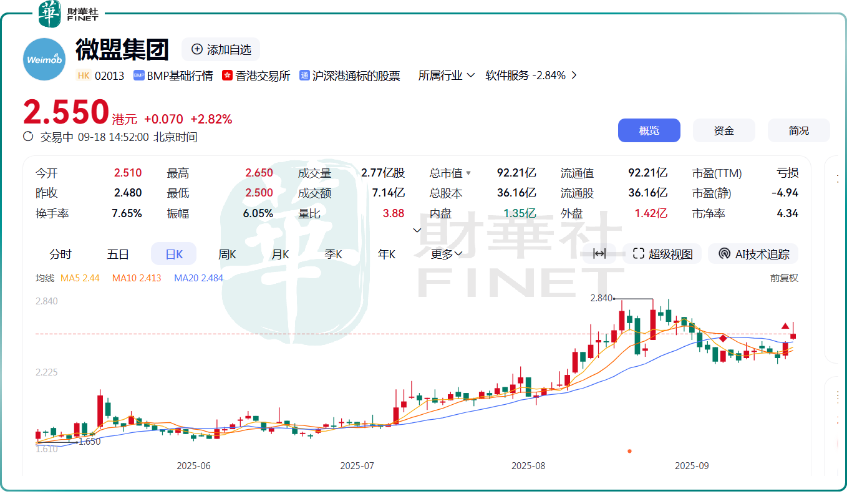Click the 沪深港通 blue badge icon
This screenshot has height=504, width=847.
coord(304,75)
